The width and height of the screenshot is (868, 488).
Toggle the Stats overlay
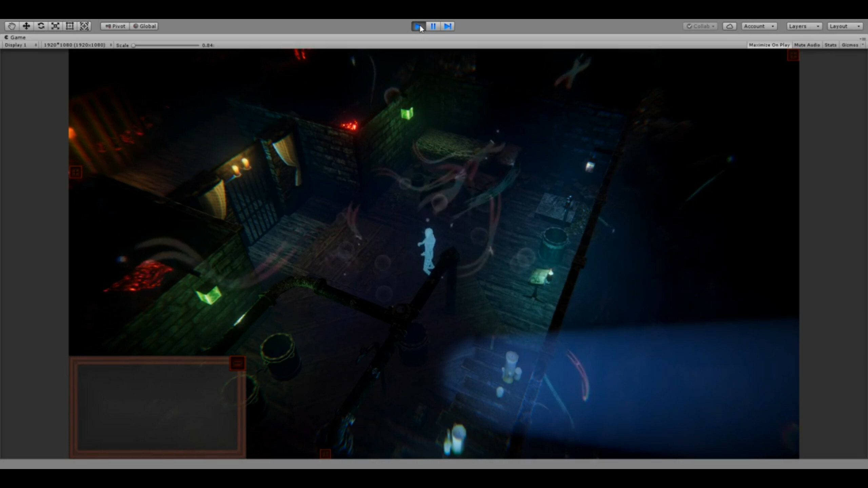click(x=830, y=45)
